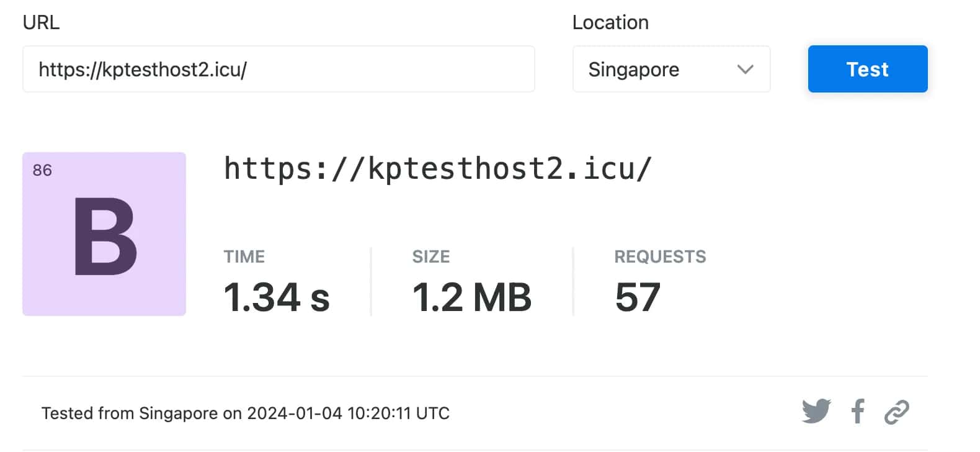The image size is (980, 452).
Task: Click the tested URL heading text
Action: (437, 168)
